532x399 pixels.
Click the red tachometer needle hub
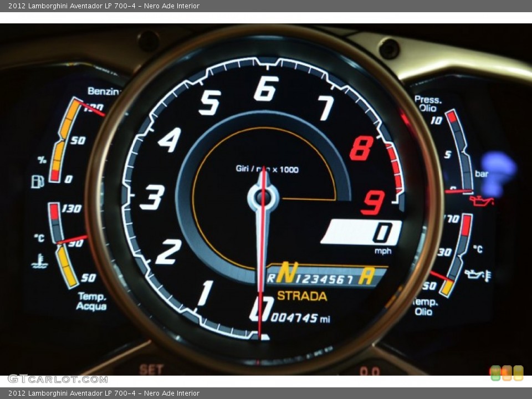click(x=263, y=197)
